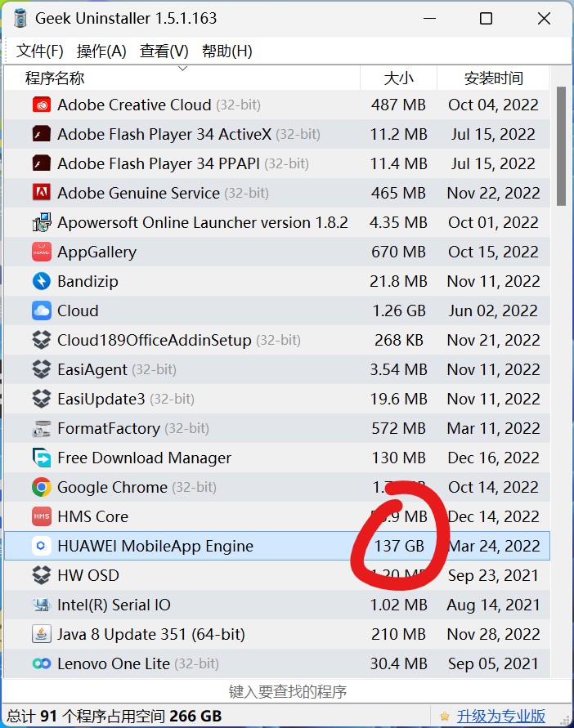Click the Mar 24, 2022 install date
This screenshot has width=574, height=728.
(x=494, y=546)
